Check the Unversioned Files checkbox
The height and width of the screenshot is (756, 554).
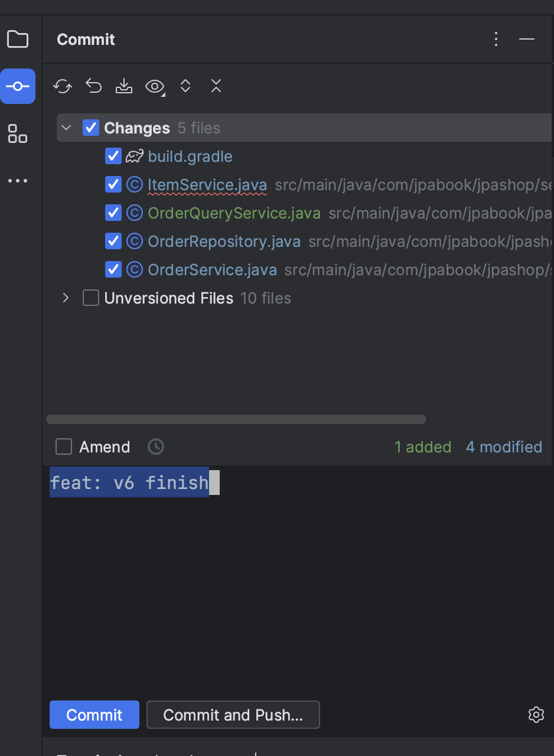(x=91, y=298)
